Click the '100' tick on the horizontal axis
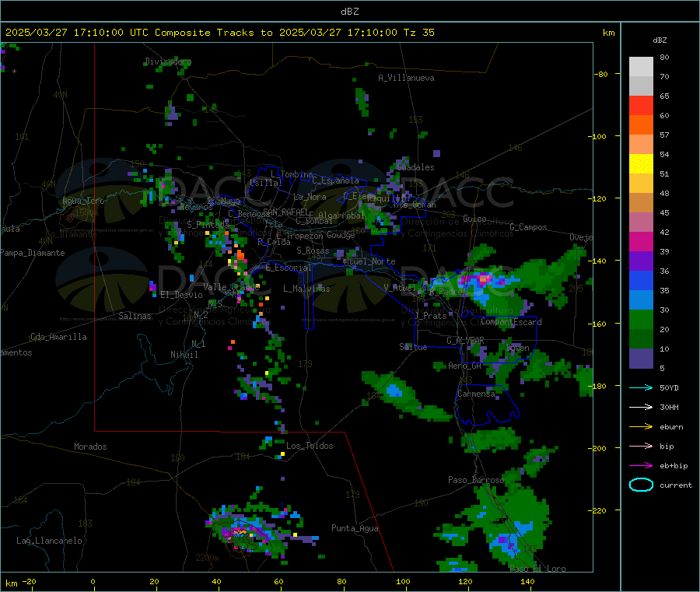Image resolution: width=700 pixels, height=592 pixels. tap(403, 581)
